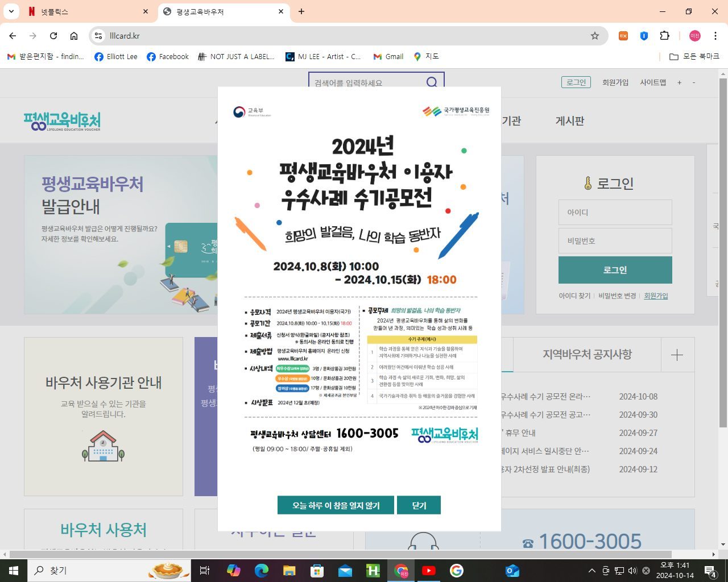Open the 비밀번호 변경 link

coord(617,296)
